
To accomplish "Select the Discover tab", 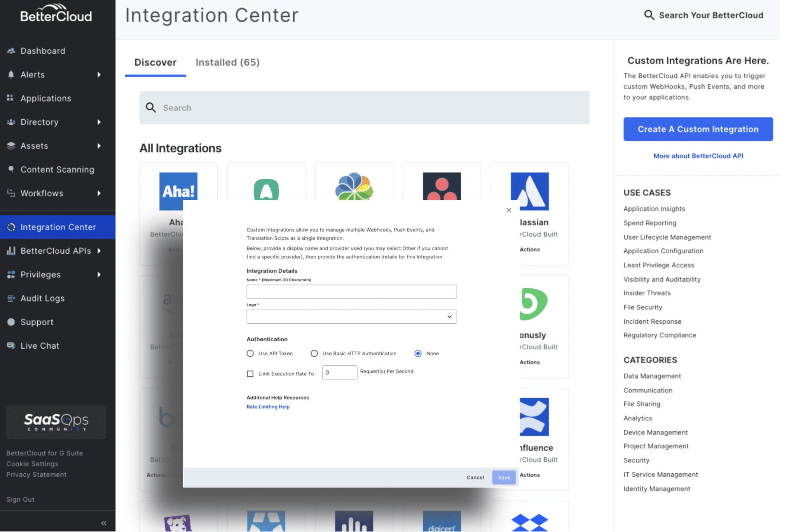I will point(155,62).
